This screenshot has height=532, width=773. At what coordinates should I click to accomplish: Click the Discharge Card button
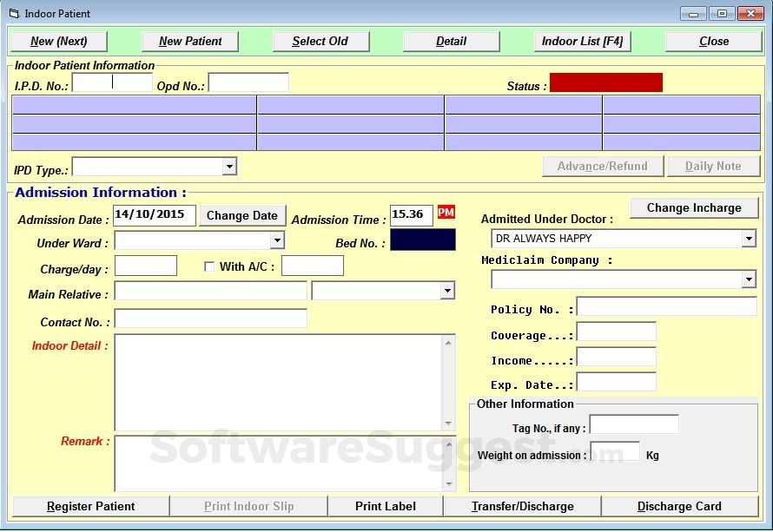pos(680,506)
